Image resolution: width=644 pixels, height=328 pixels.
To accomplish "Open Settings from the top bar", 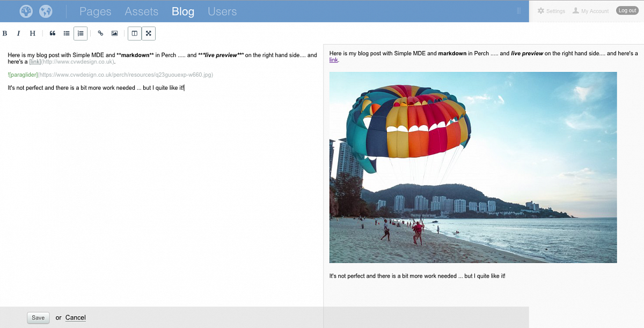I will click(x=551, y=11).
